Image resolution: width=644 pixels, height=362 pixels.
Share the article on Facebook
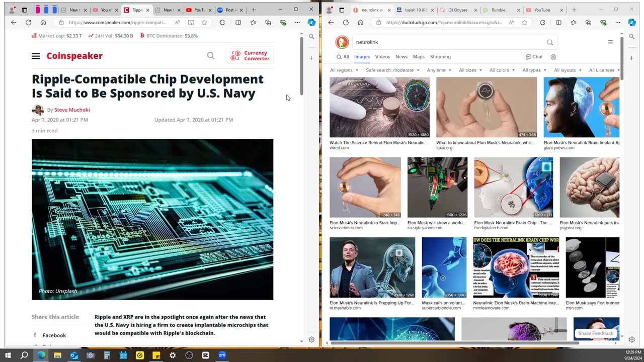pyautogui.click(x=50, y=335)
